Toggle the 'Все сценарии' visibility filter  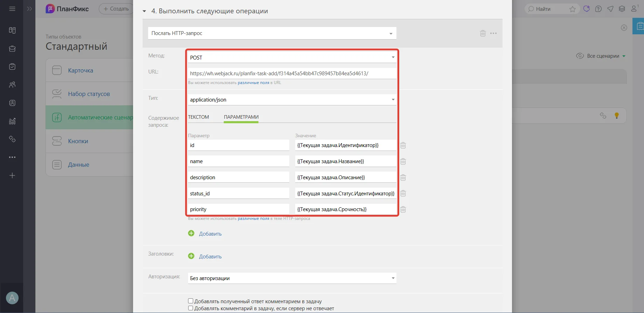tap(601, 56)
